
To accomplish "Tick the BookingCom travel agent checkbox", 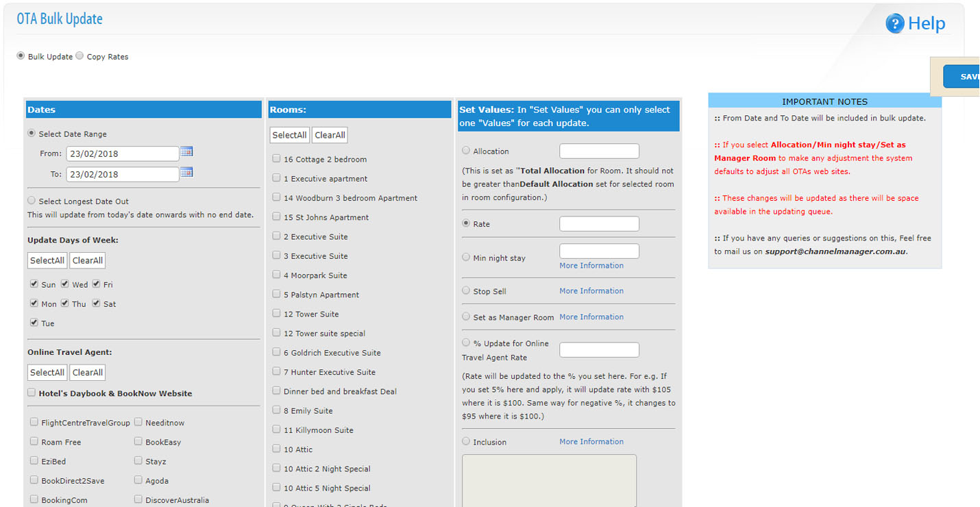I will [x=34, y=499].
